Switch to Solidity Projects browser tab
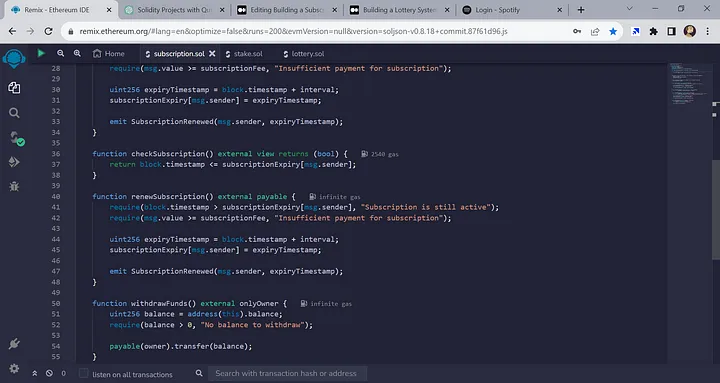The image size is (720, 383). [174, 10]
